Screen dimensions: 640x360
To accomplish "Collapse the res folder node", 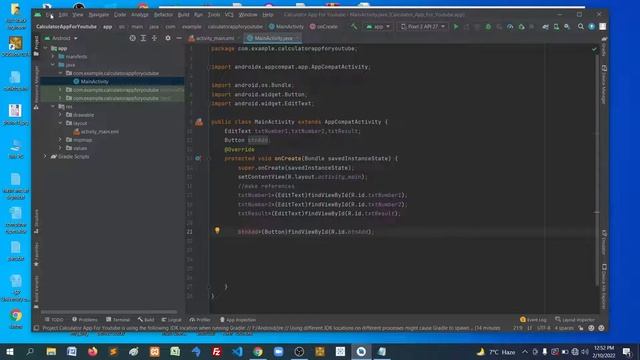I will [53, 106].
